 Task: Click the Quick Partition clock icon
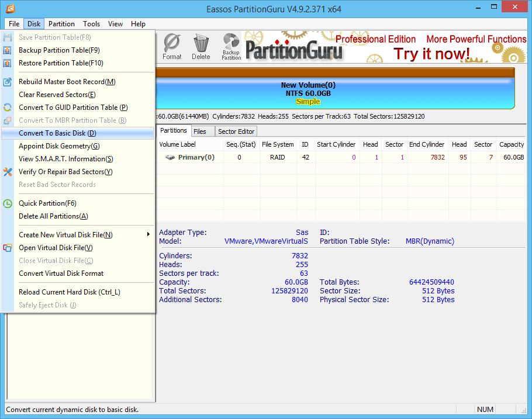pos(7,203)
